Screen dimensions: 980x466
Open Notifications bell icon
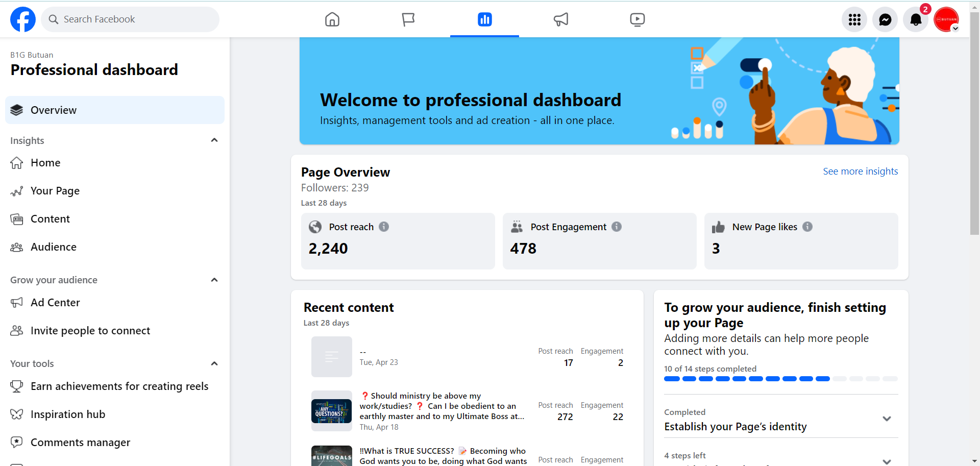pos(916,19)
